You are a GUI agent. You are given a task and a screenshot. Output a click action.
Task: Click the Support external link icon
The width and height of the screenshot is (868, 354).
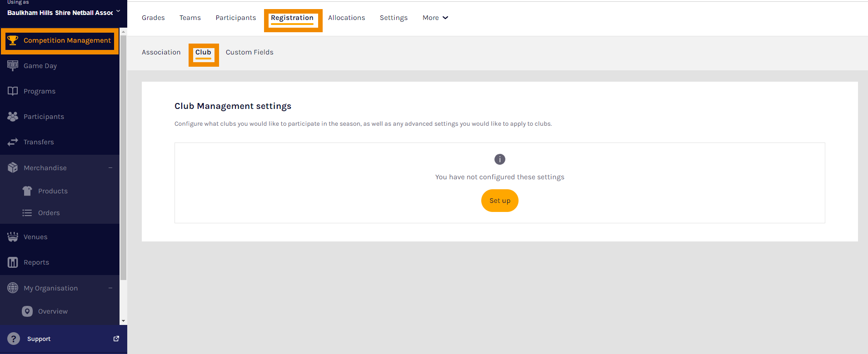(116, 339)
